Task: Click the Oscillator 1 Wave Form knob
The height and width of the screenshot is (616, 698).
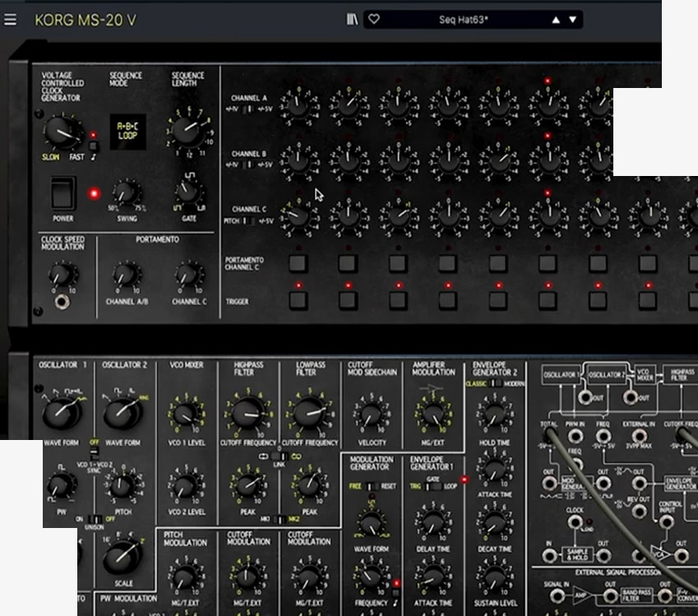Action: tap(61, 412)
